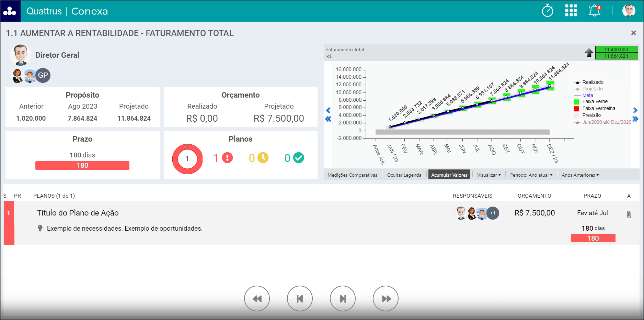
Task: Open the Medições Comparativas tab
Action: point(352,175)
